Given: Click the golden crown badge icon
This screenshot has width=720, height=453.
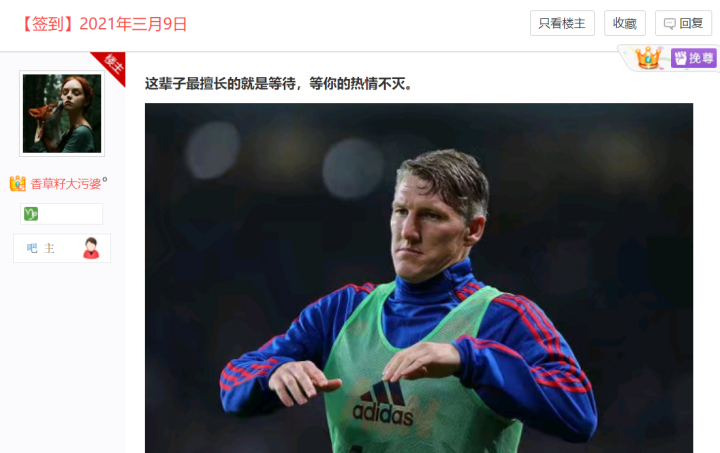Looking at the screenshot, I should tap(648, 57).
